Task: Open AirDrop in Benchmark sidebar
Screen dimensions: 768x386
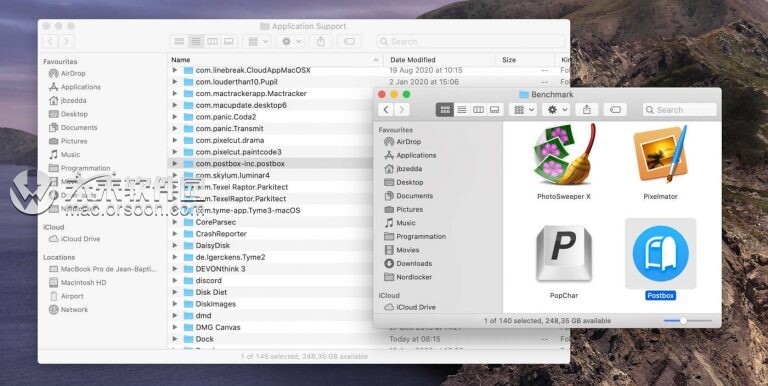Action: click(x=408, y=142)
